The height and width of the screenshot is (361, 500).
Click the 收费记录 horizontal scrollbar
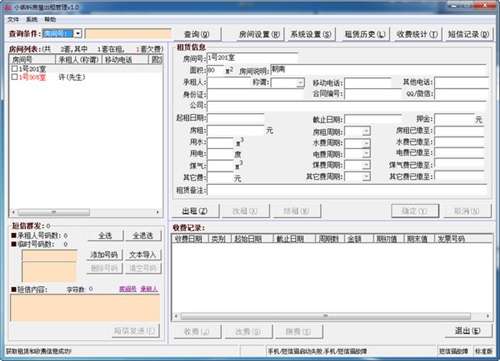[326, 316]
